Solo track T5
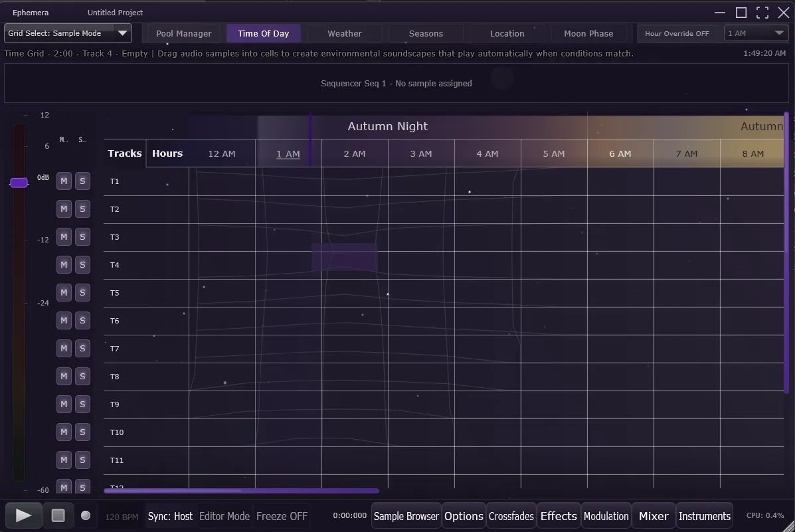The width and height of the screenshot is (795, 532). (x=82, y=292)
